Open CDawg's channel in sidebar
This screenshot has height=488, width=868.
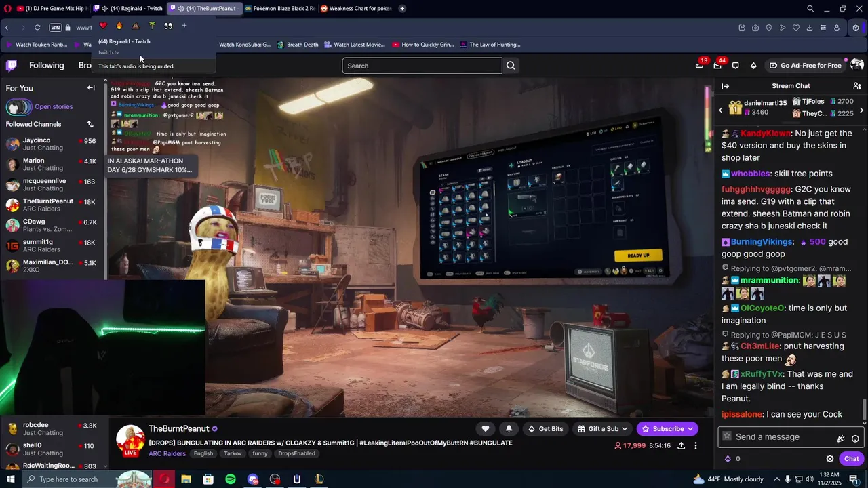pyautogui.click(x=52, y=225)
